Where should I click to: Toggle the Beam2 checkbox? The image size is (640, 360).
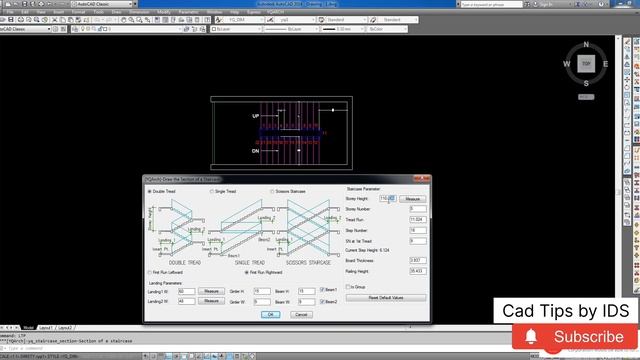coord(322,302)
